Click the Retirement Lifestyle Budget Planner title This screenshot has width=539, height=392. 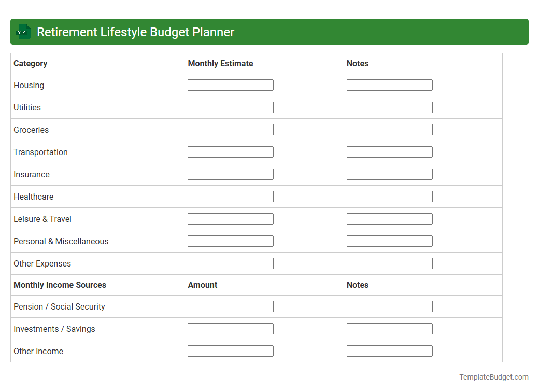135,32
